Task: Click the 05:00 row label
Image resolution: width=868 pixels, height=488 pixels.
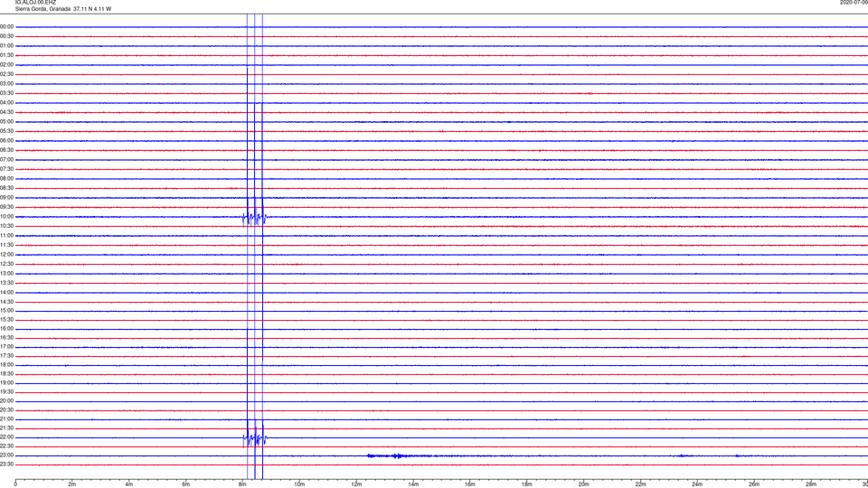Action: click(6, 122)
